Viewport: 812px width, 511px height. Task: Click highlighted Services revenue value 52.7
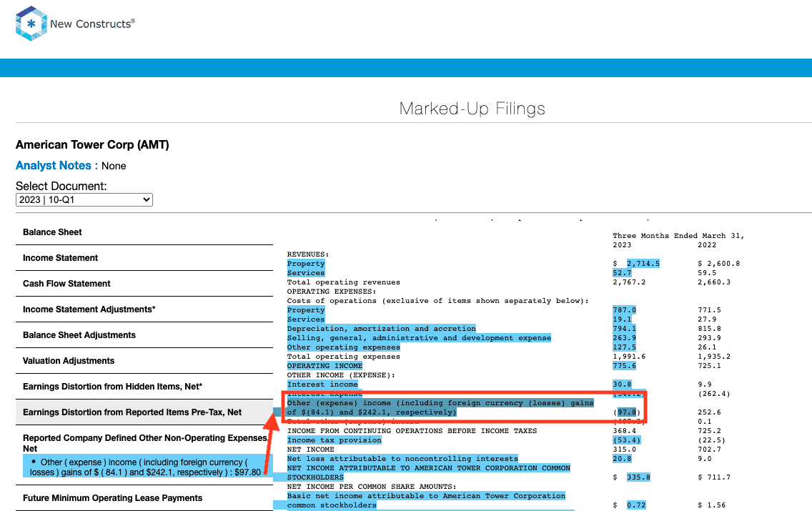[x=622, y=273]
